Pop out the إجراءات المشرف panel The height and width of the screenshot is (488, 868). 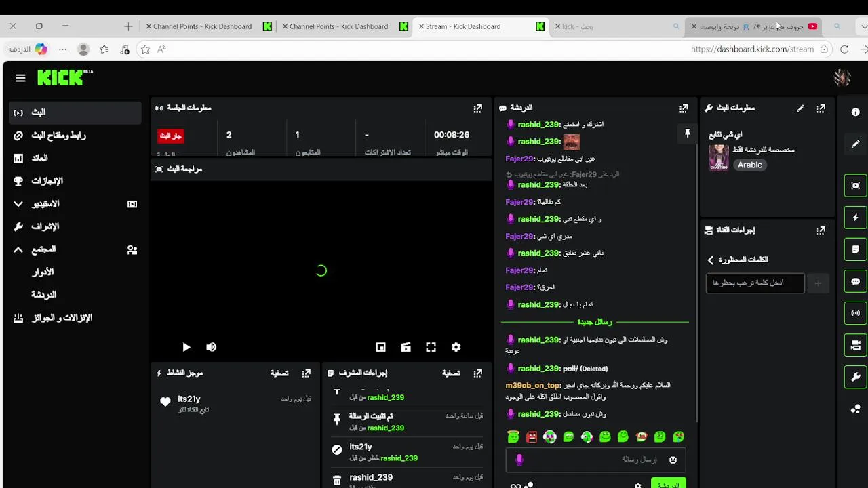[478, 373]
